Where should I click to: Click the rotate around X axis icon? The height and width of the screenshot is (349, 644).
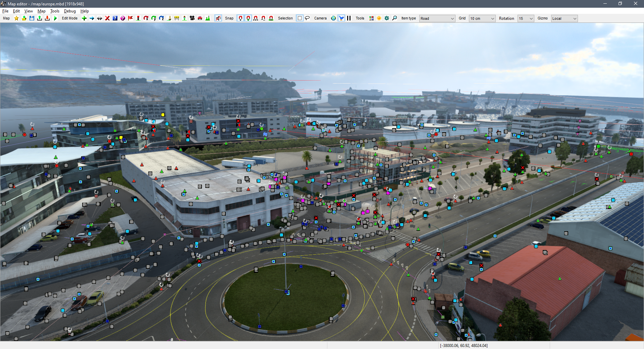click(146, 18)
